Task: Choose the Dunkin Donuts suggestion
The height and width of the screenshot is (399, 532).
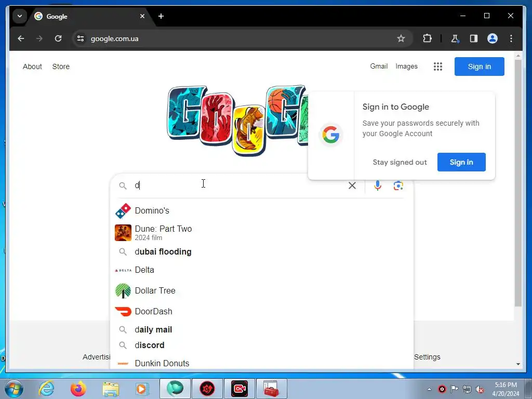Action: click(262, 362)
